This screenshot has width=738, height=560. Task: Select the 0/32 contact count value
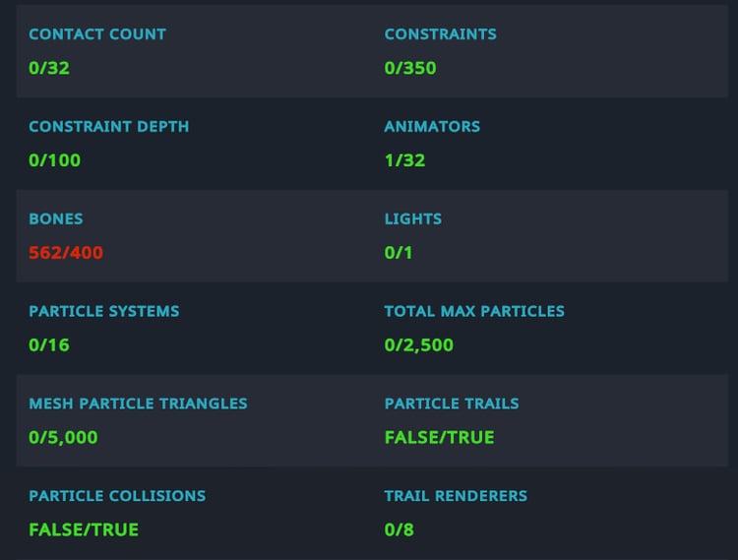click(x=49, y=68)
